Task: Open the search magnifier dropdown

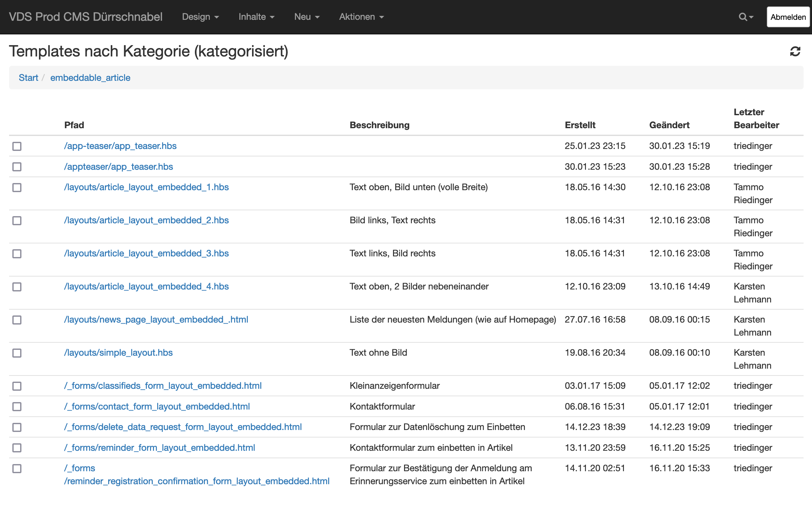Action: [x=745, y=17]
